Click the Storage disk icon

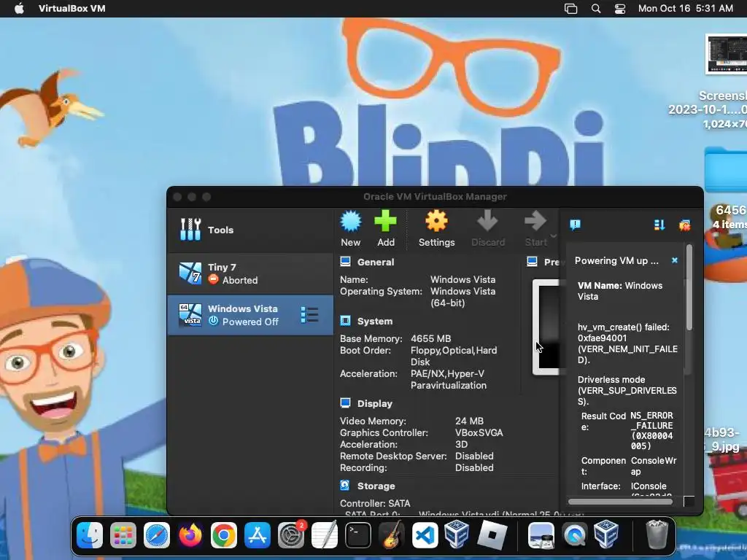[x=345, y=486]
